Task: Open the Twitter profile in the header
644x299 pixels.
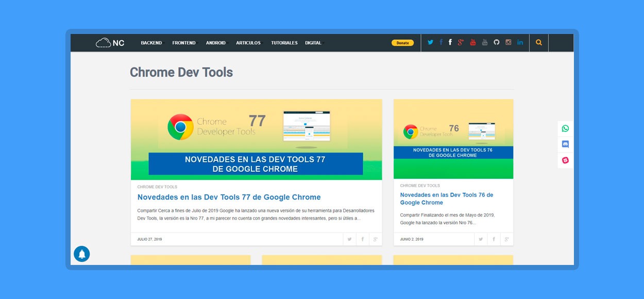Action: click(x=430, y=42)
